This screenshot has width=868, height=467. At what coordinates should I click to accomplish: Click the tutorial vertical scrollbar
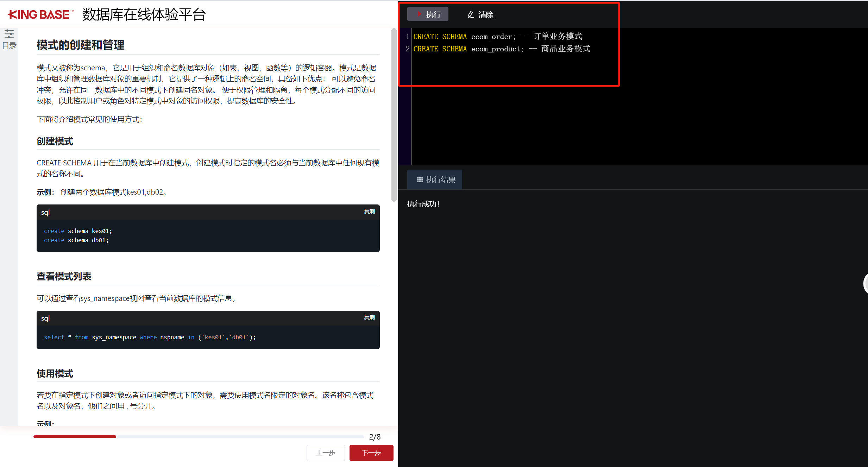(x=394, y=115)
